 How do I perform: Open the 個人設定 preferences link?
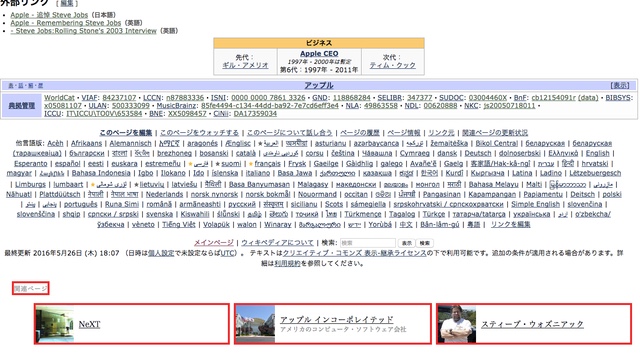coord(161,253)
